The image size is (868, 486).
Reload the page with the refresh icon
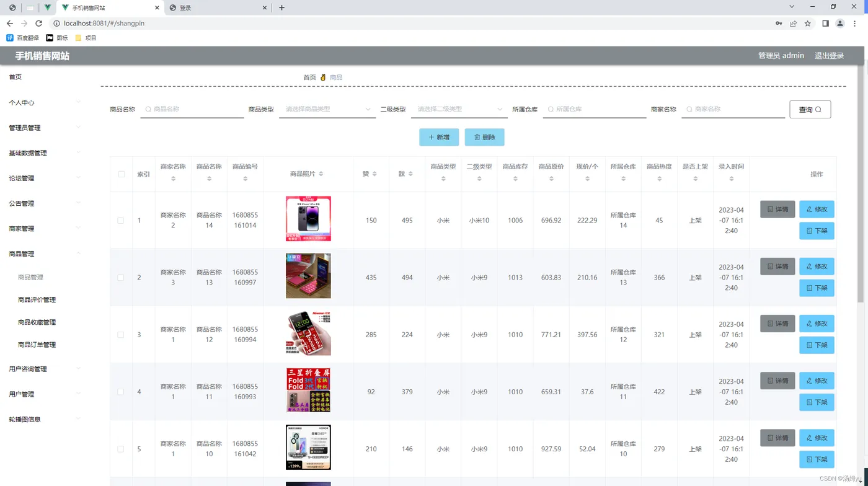[38, 24]
